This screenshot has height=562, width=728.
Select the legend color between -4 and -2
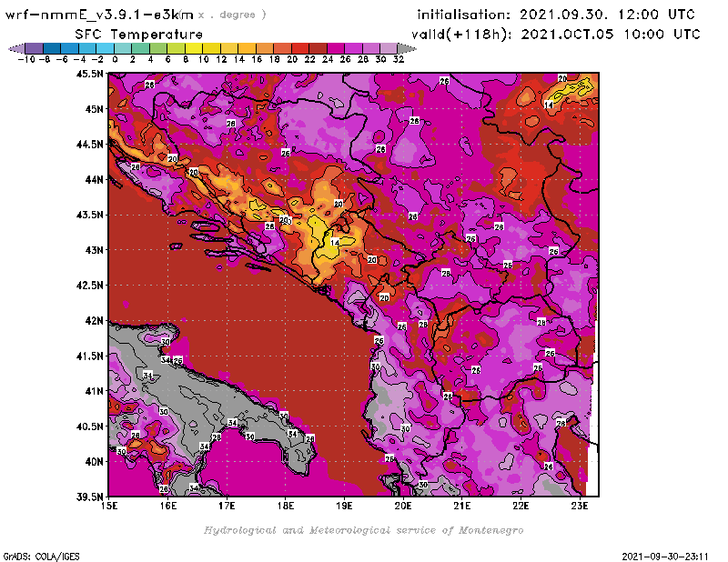(87, 48)
